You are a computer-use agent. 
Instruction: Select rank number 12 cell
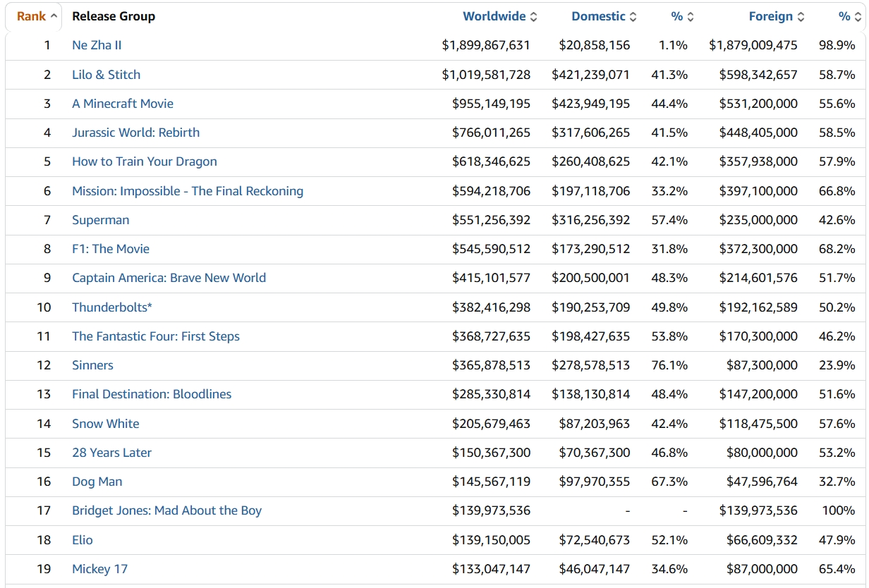pyautogui.click(x=44, y=365)
